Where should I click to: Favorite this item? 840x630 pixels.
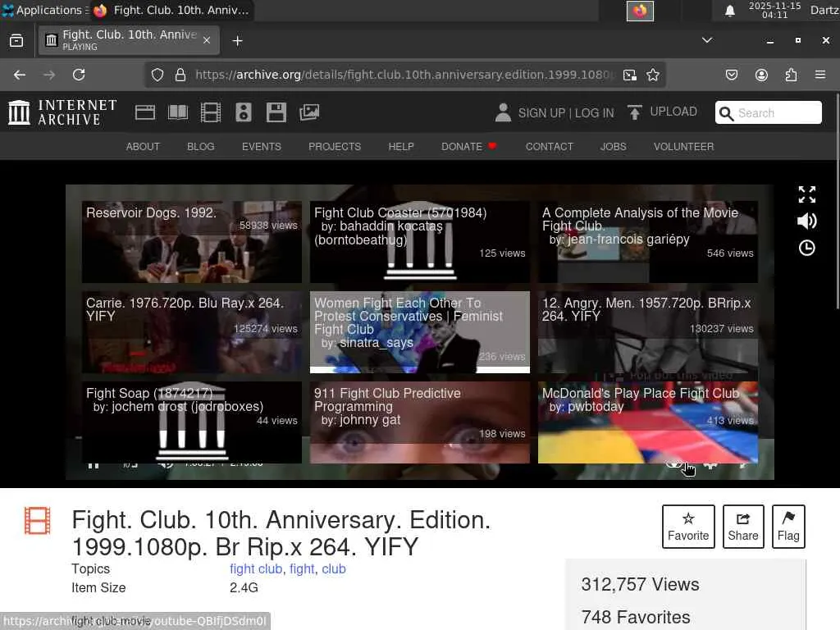point(688,527)
